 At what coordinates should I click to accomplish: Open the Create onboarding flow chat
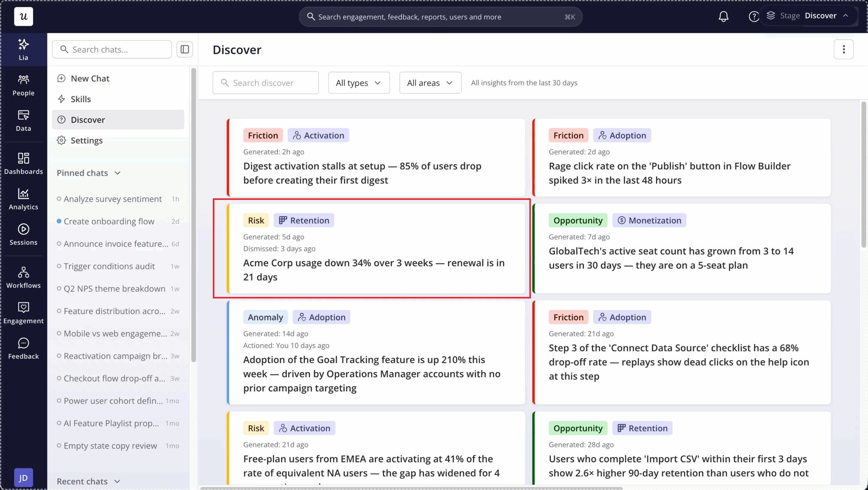click(x=118, y=221)
